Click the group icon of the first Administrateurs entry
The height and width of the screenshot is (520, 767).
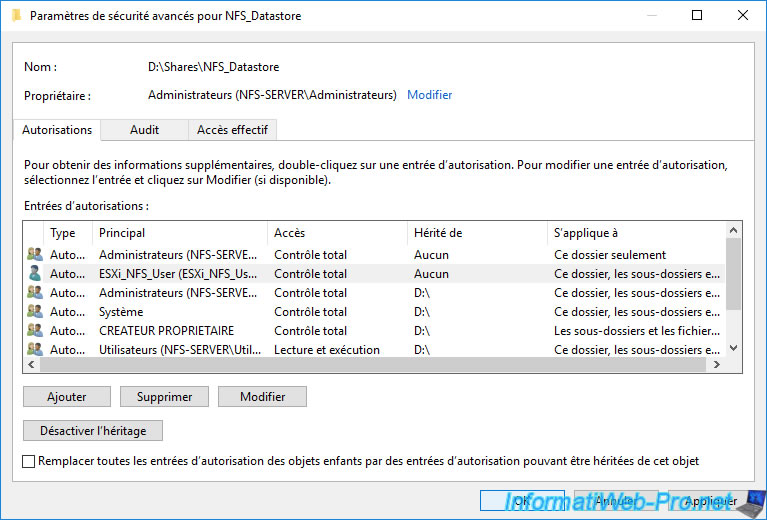coord(35,255)
